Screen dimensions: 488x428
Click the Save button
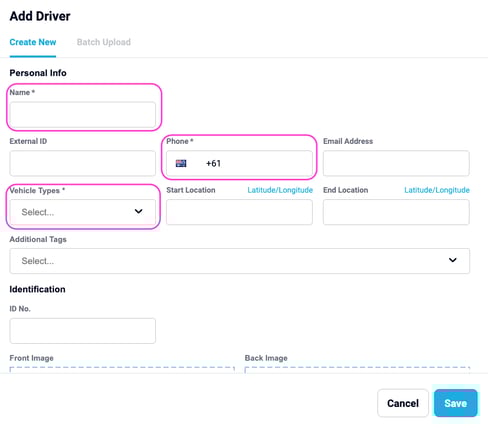(456, 403)
